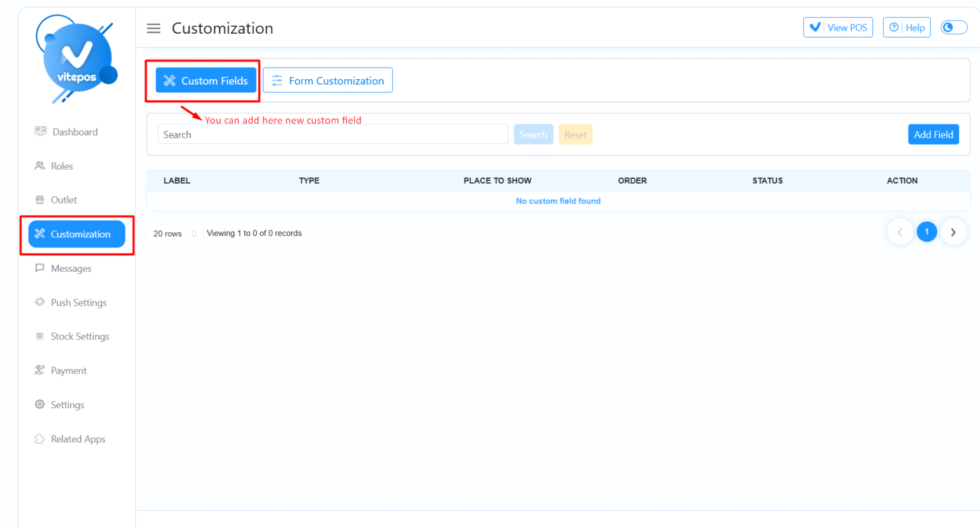This screenshot has width=980, height=528.
Task: Click the ORDER column header
Action: tap(632, 180)
